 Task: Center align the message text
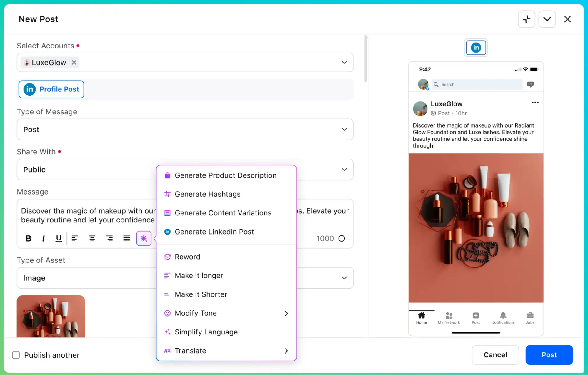[x=92, y=238]
